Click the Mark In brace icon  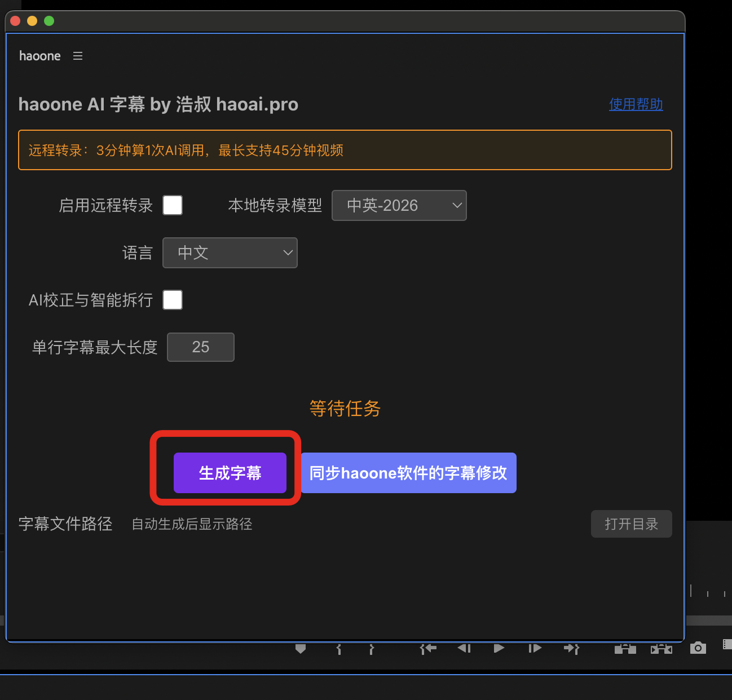339,649
